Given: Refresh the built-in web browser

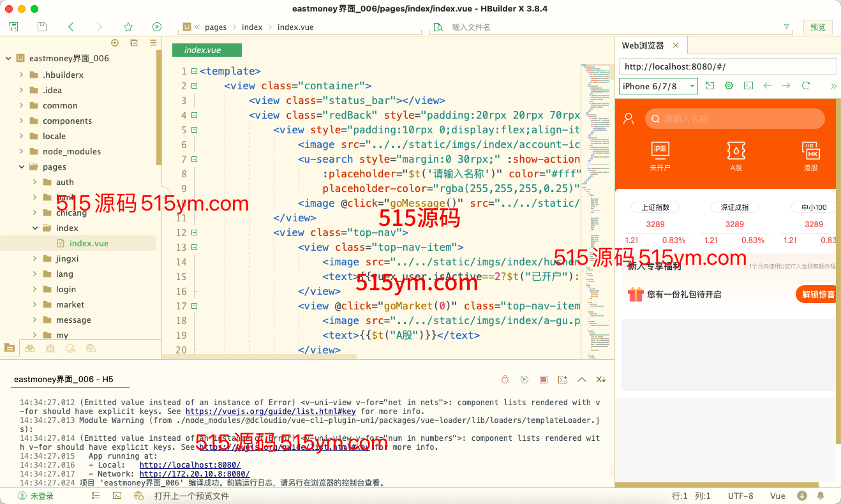Looking at the screenshot, I should 805,85.
